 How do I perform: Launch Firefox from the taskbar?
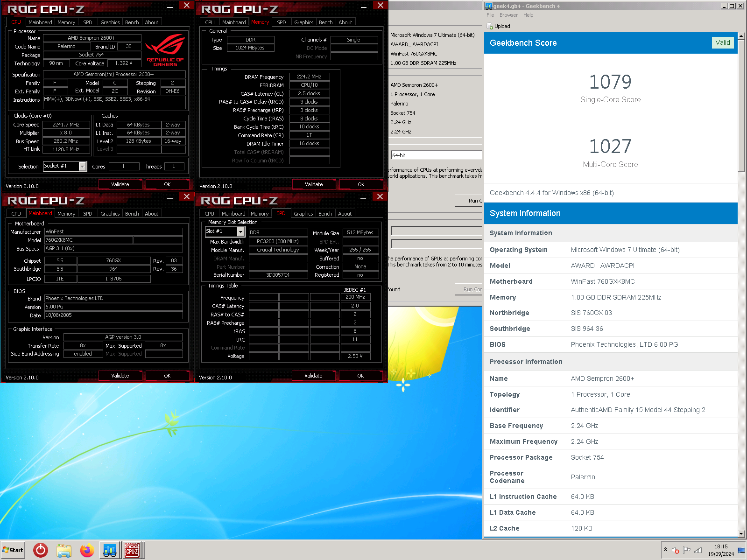[x=87, y=550]
